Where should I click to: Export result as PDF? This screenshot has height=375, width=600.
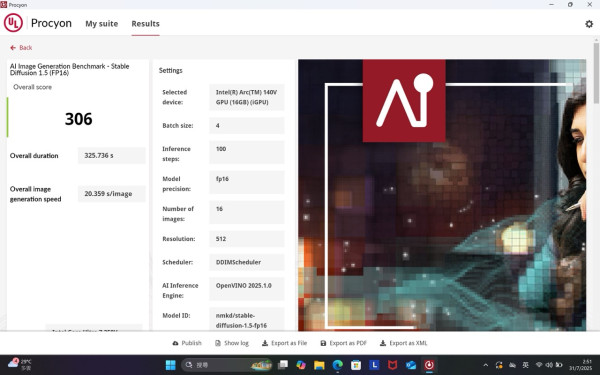coord(343,343)
